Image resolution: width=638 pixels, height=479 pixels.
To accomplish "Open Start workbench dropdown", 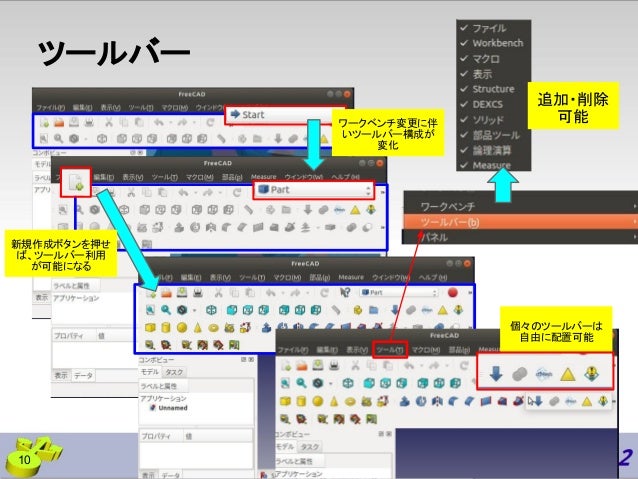I will point(285,115).
